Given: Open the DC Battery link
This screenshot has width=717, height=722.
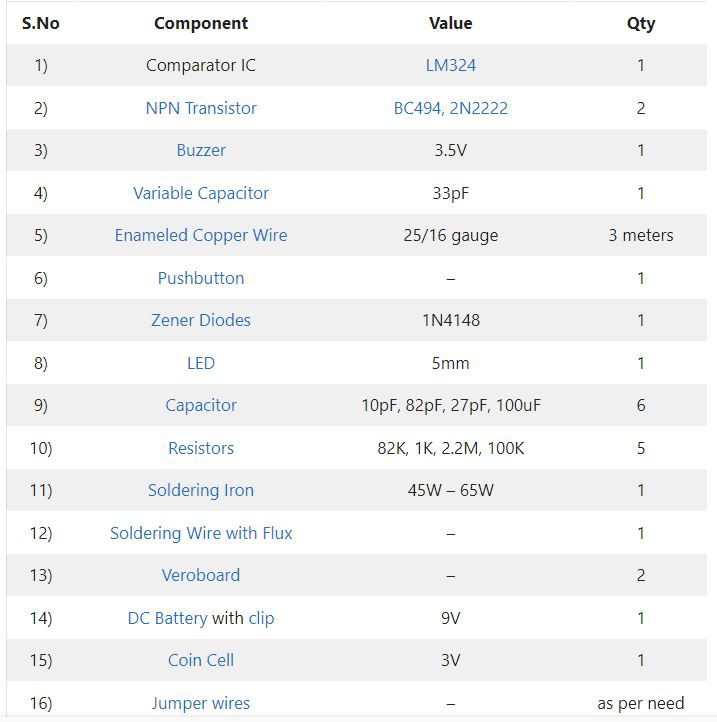Looking at the screenshot, I should 167,618.
